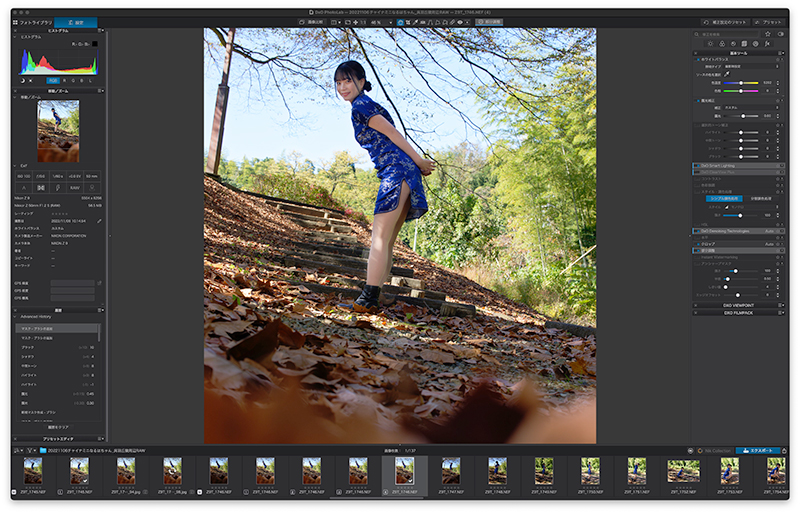Image resolution: width=800 pixels, height=513 pixels.
Task: Click the compare (画像比較) button
Action: click(312, 22)
